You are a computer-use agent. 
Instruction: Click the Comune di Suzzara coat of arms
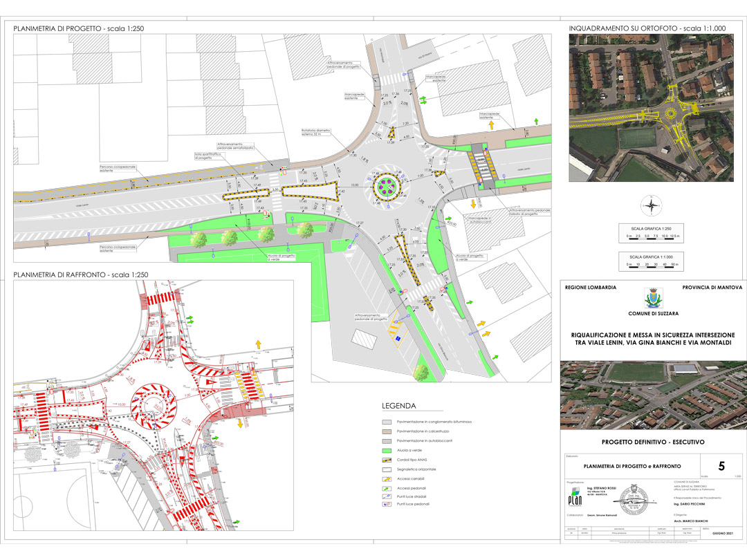coord(651,298)
